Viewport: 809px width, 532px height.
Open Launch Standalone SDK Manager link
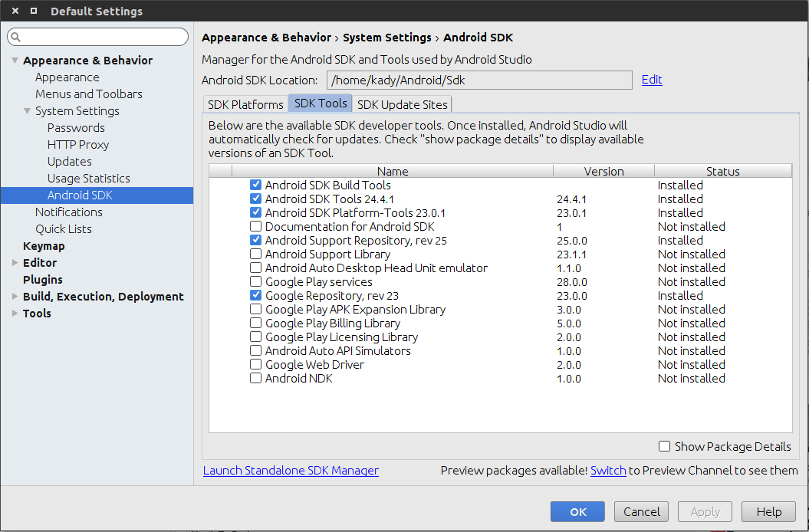(x=291, y=470)
